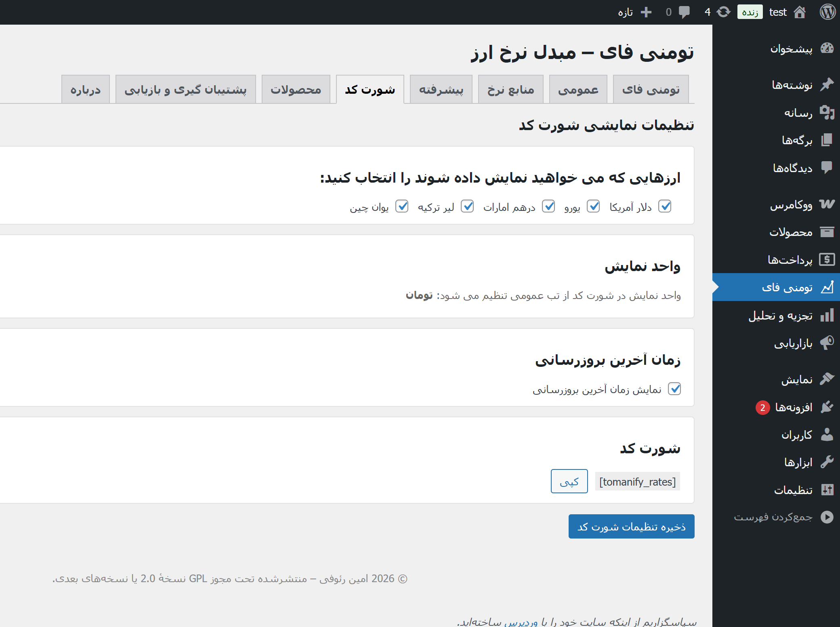This screenshot has width=840, height=627.
Task: Click the [tomanify_rates] shortcode field
Action: pos(637,481)
